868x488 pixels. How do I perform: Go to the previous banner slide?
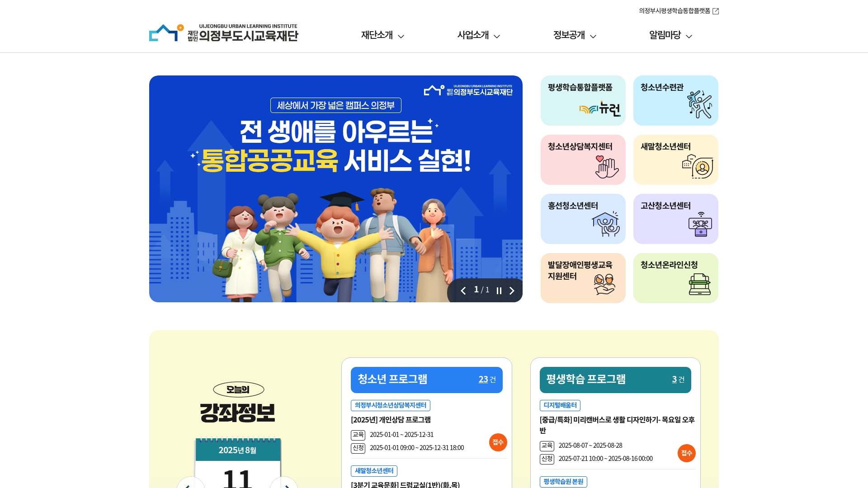tap(463, 291)
